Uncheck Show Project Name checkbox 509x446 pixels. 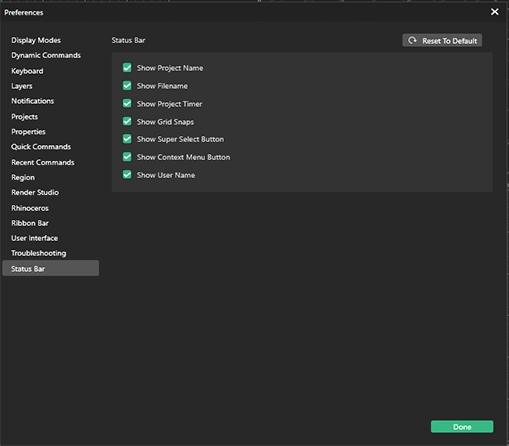tap(127, 68)
